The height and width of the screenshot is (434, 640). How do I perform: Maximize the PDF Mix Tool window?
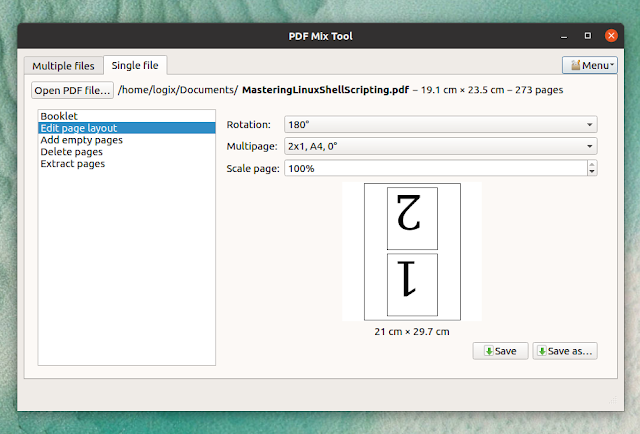pos(587,36)
